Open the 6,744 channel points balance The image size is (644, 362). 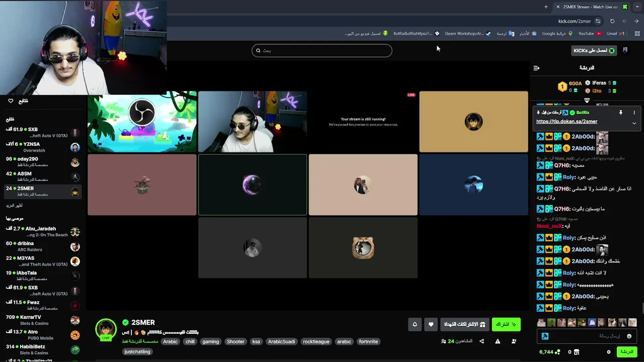(550, 352)
